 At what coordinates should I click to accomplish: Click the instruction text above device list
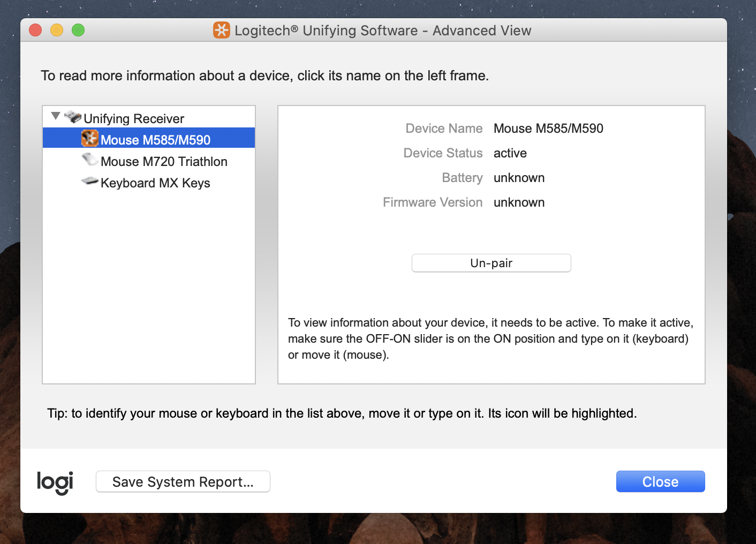(265, 75)
